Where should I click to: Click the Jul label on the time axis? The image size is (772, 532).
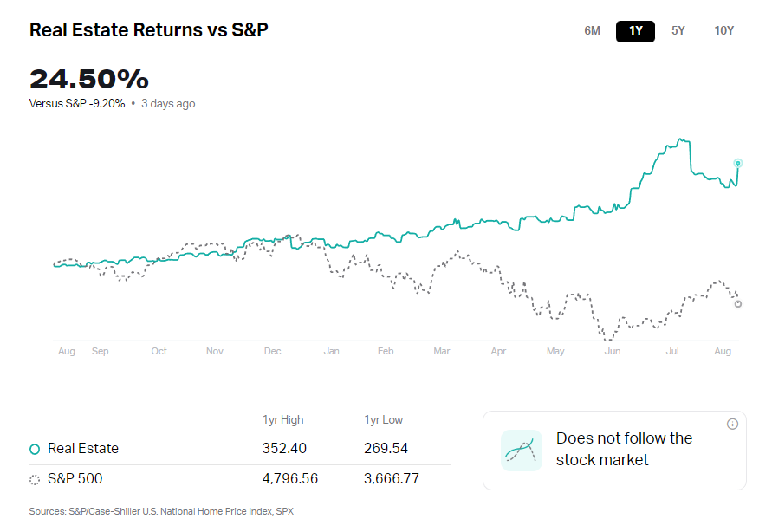(x=672, y=351)
